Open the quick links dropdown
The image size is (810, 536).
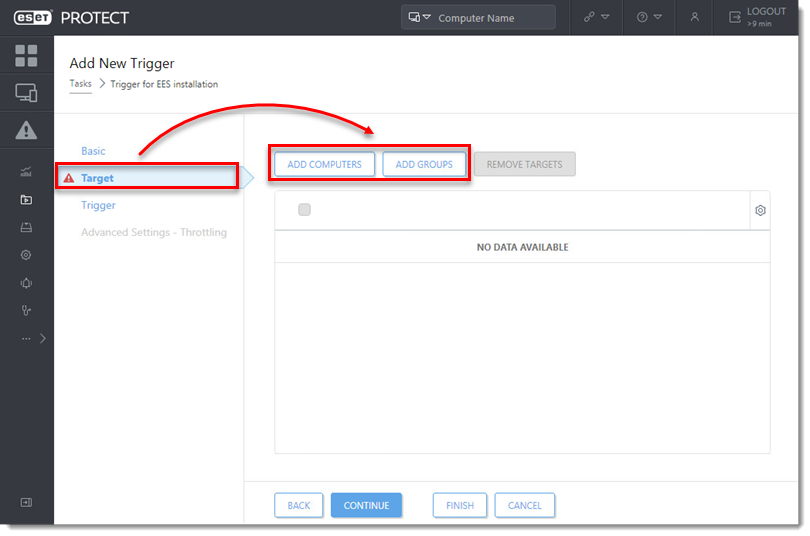[x=597, y=17]
